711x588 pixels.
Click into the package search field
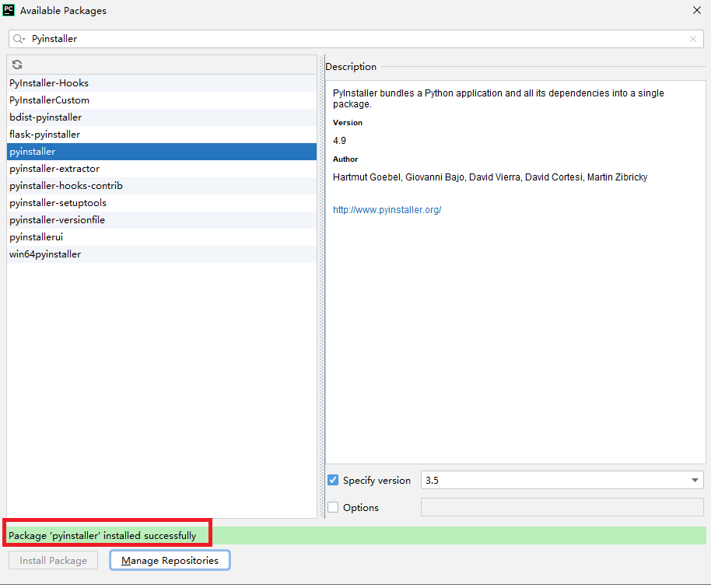pyautogui.click(x=356, y=39)
